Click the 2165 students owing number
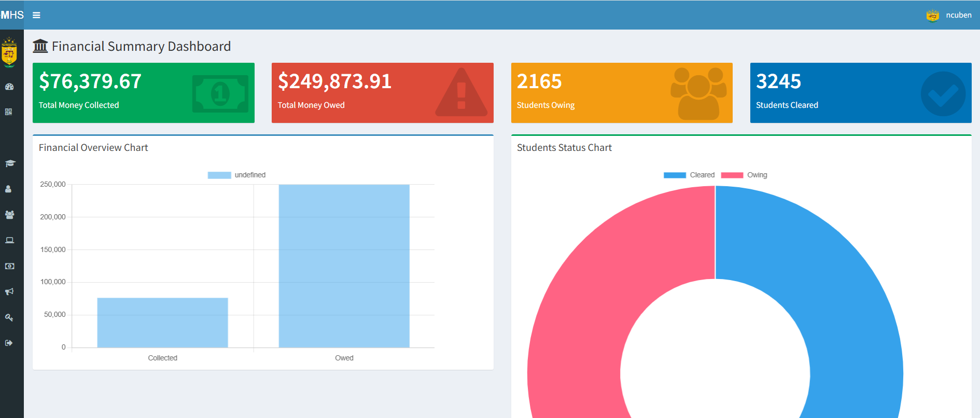 pos(539,81)
